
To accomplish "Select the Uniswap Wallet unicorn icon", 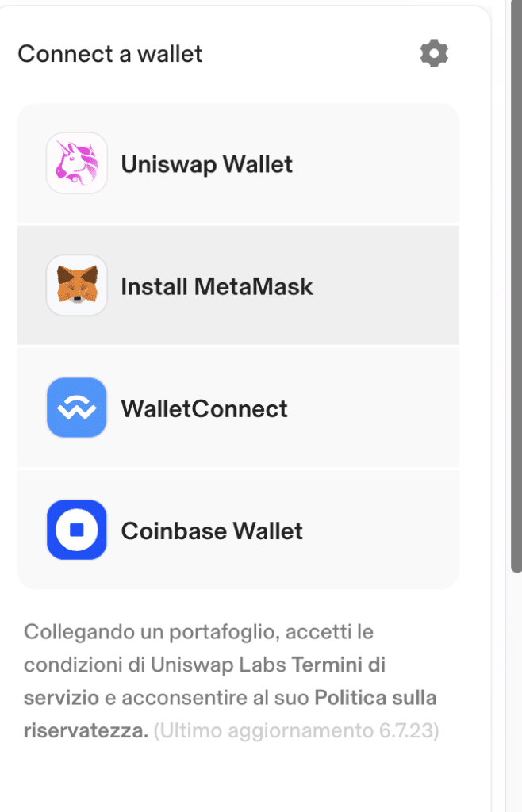I will point(76,163).
